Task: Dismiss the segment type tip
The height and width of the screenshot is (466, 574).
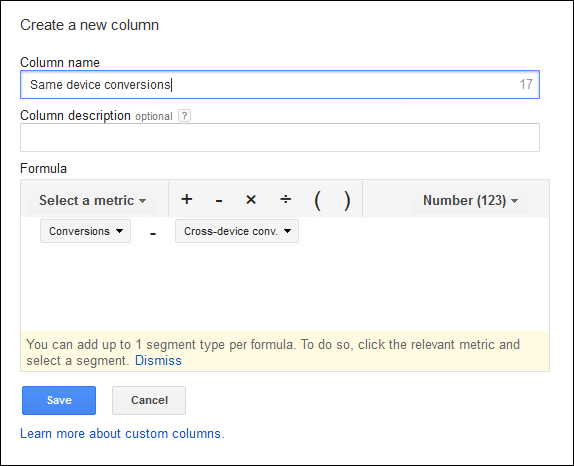Action: click(158, 361)
